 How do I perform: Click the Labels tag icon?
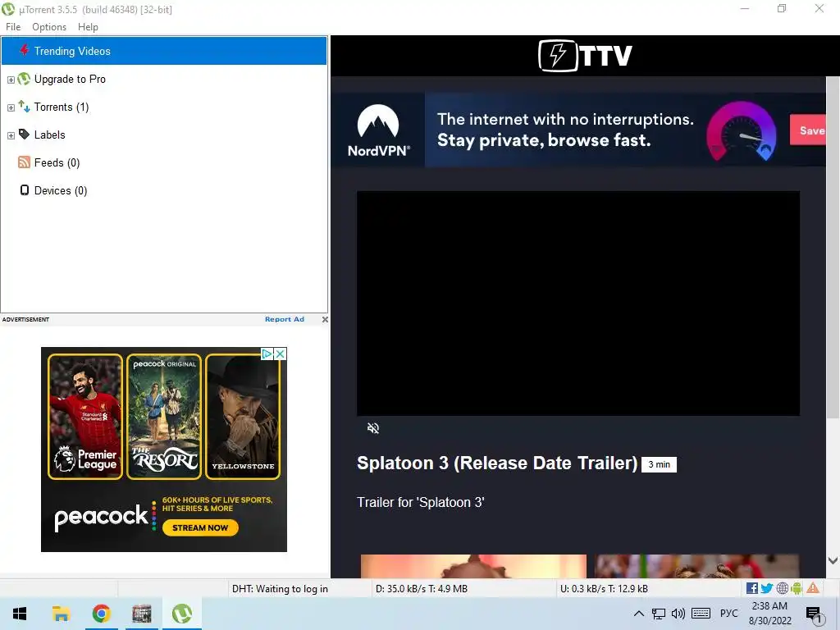click(24, 134)
